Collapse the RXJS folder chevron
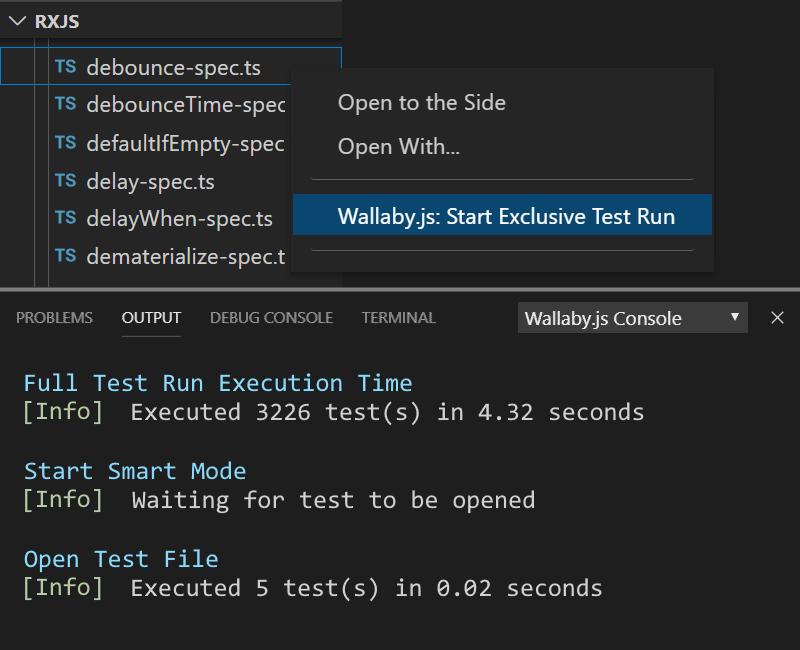 [x=17, y=21]
